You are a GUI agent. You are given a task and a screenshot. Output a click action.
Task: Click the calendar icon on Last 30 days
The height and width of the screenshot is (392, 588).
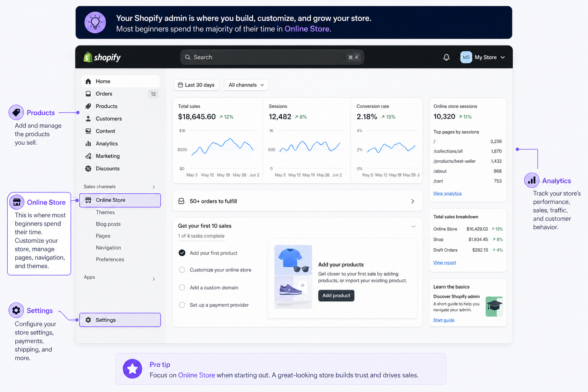[180, 85]
